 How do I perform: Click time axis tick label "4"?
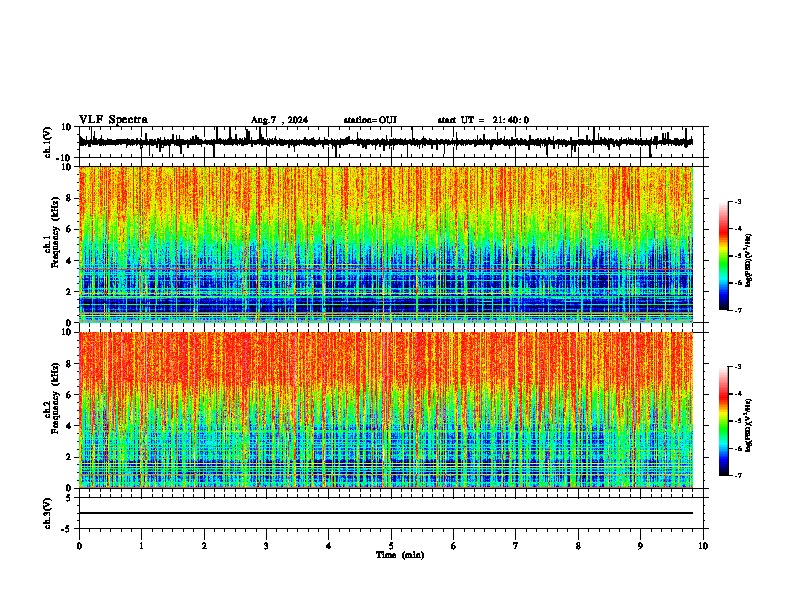[x=329, y=546]
